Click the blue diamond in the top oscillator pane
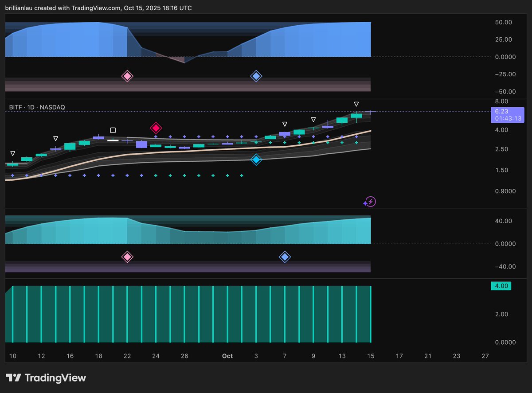 click(256, 76)
